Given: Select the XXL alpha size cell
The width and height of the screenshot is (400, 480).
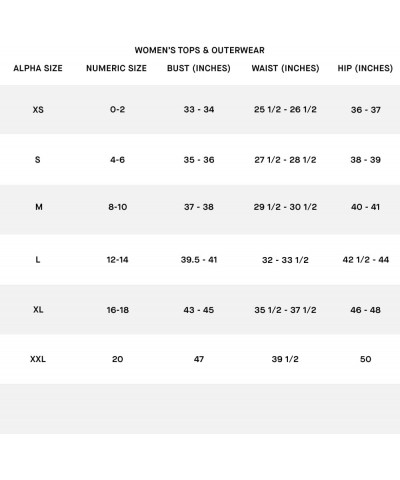Looking at the screenshot, I should (x=38, y=359).
